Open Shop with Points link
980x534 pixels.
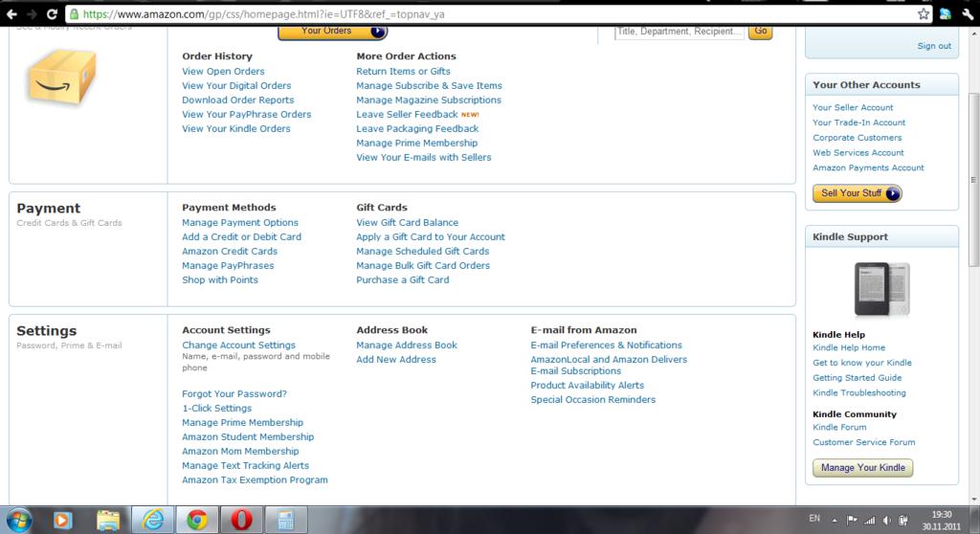[x=220, y=280]
